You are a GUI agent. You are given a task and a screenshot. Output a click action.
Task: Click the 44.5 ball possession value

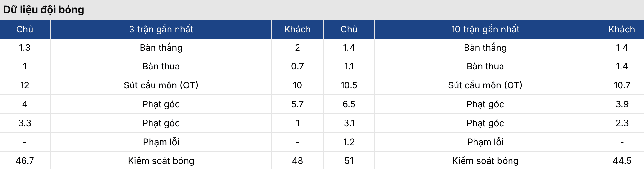coord(622,161)
